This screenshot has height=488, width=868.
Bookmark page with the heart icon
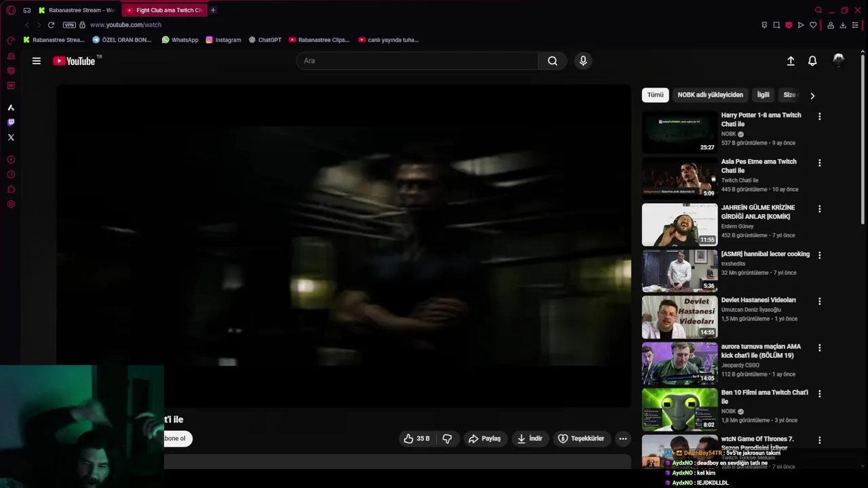[x=813, y=25]
